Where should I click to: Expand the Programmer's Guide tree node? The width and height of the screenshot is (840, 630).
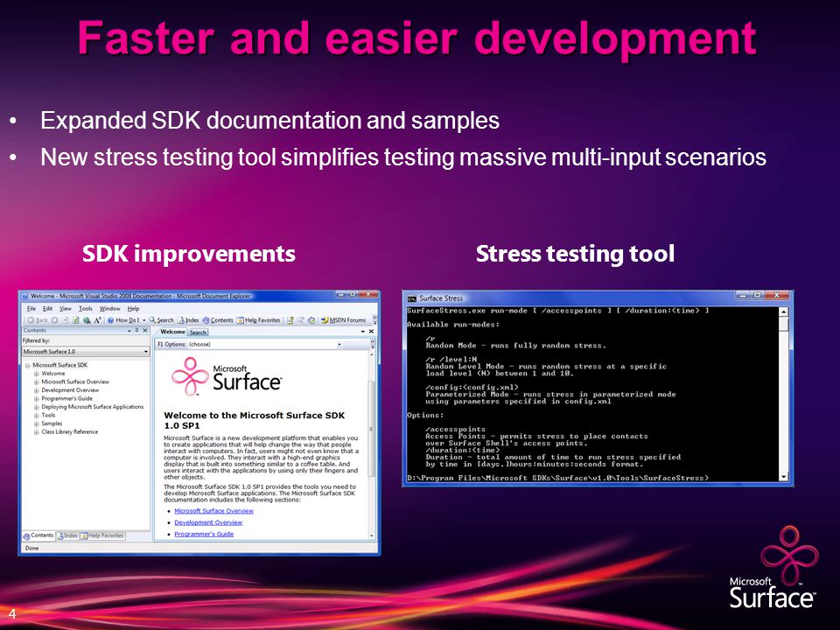[x=37, y=399]
